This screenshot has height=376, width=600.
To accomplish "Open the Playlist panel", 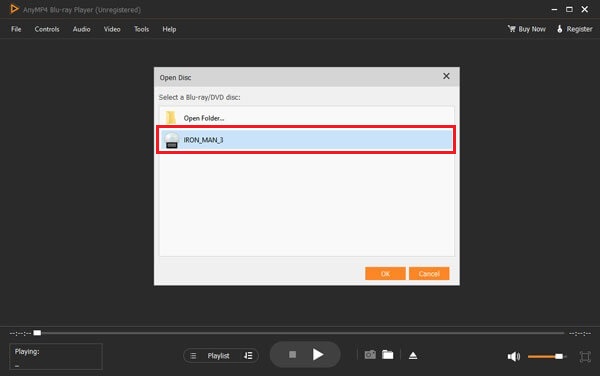I will point(218,356).
